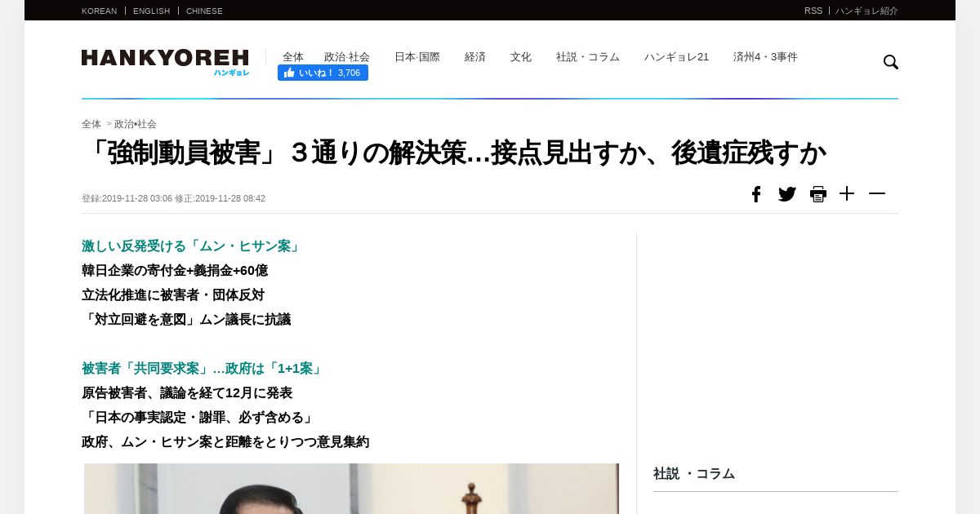980x514 pixels.
Task: Share article on Twitter icon
Action: coord(787,194)
